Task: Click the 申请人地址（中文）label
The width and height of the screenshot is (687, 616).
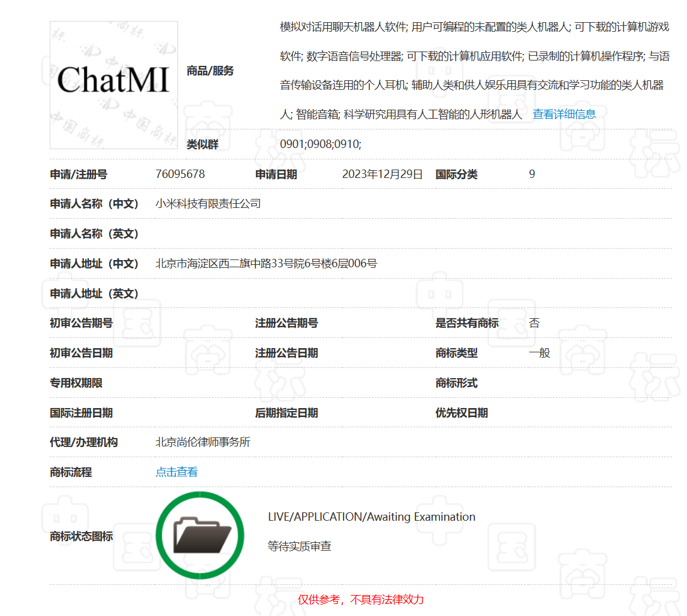Action: click(x=94, y=264)
